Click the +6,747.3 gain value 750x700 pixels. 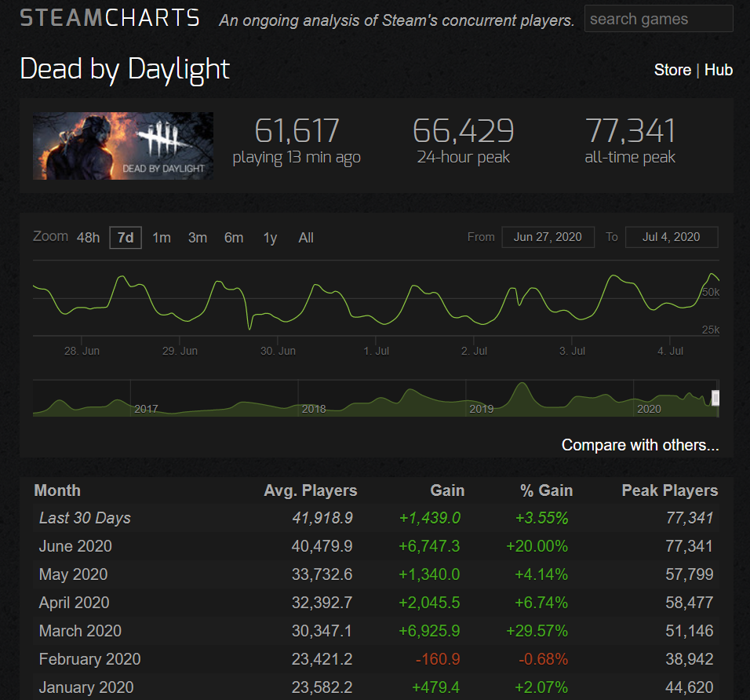pos(429,546)
